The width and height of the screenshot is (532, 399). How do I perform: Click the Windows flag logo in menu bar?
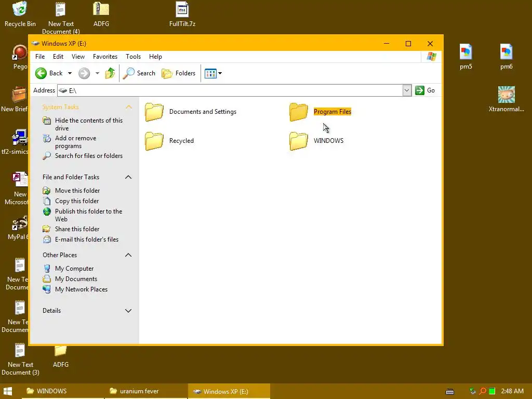[431, 57]
